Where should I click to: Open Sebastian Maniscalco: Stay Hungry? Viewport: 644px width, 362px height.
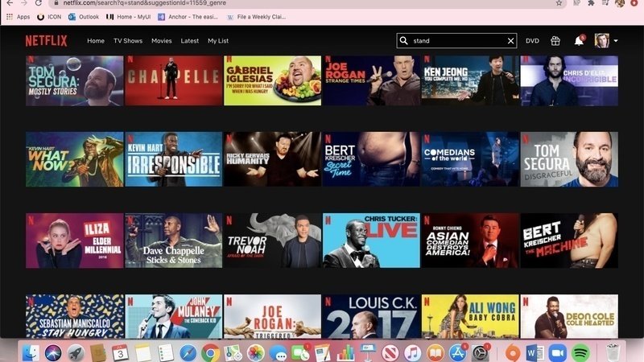point(74,316)
